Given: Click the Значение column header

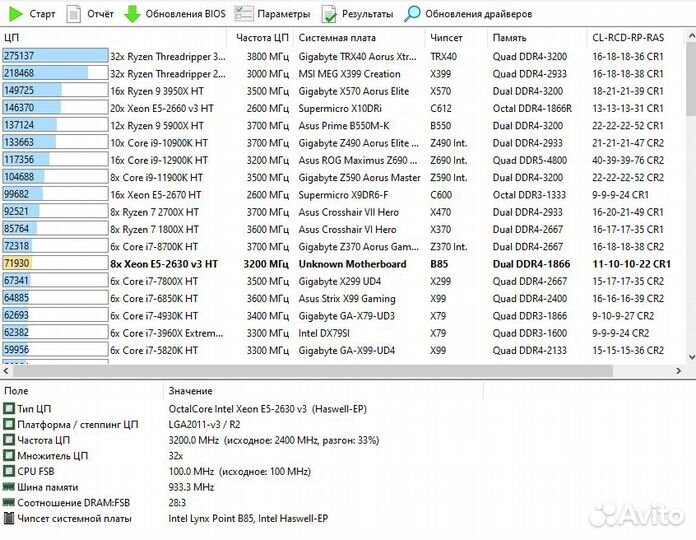Looking at the screenshot, I should pos(324,391).
